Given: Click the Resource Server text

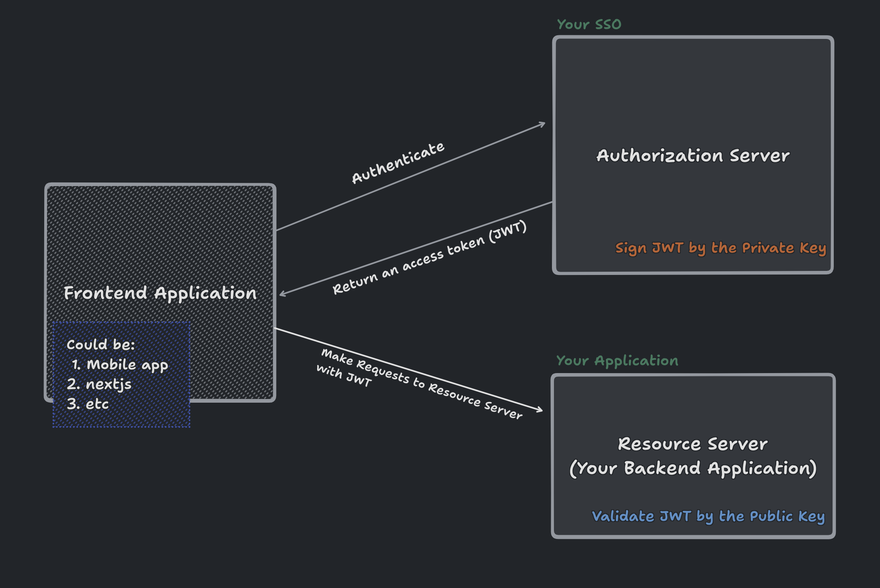Looking at the screenshot, I should pos(693,444).
